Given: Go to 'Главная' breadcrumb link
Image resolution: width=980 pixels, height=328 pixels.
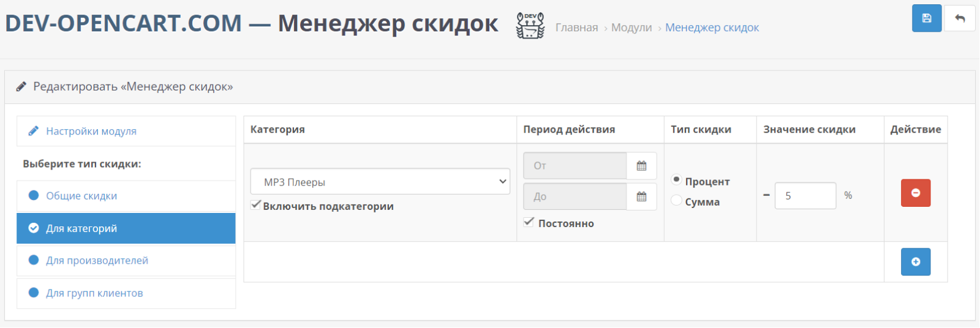Looking at the screenshot, I should pyautogui.click(x=576, y=28).
